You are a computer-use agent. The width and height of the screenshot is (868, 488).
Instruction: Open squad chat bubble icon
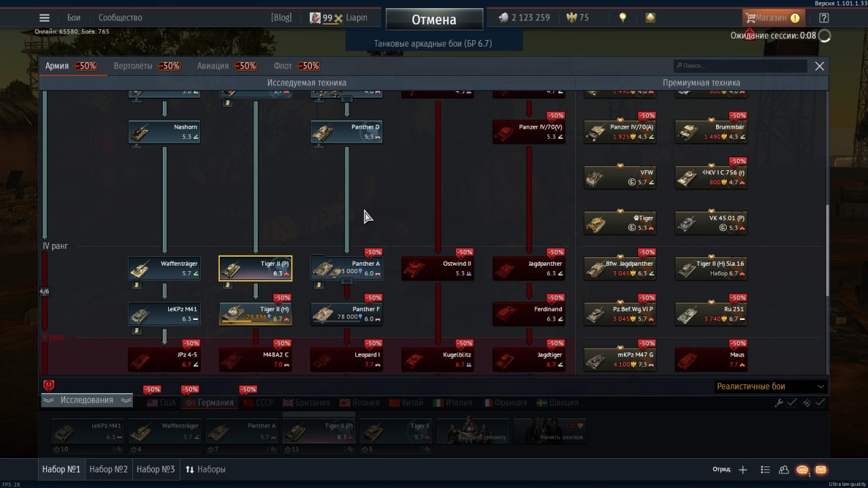click(803, 470)
